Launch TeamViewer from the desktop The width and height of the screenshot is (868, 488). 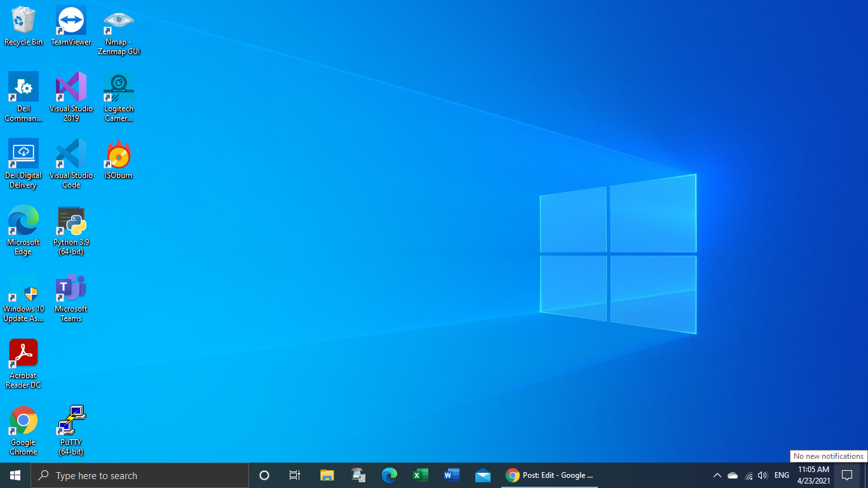[x=71, y=27]
